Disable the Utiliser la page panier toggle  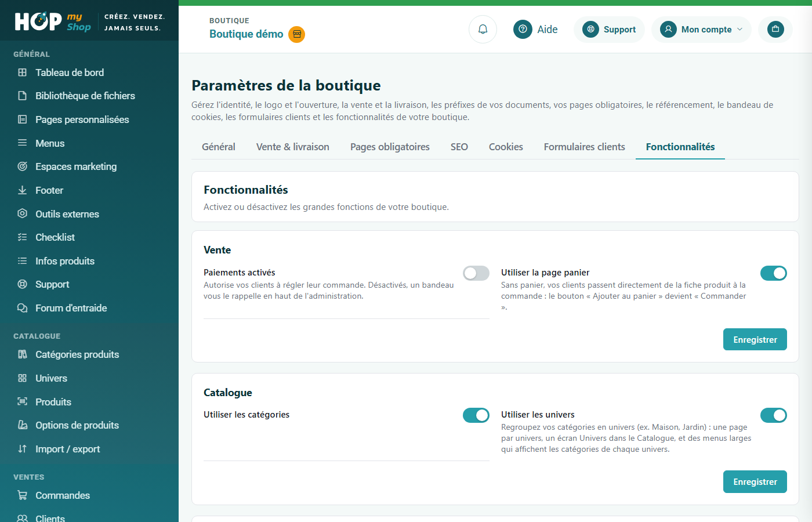tap(774, 273)
